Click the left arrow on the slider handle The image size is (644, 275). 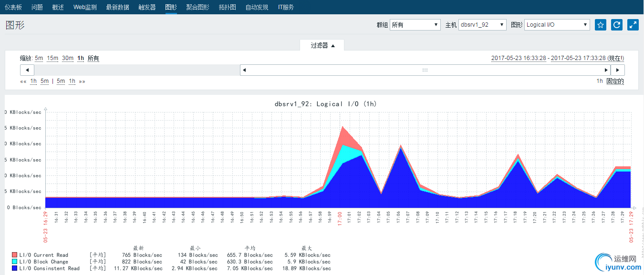pyautogui.click(x=245, y=70)
